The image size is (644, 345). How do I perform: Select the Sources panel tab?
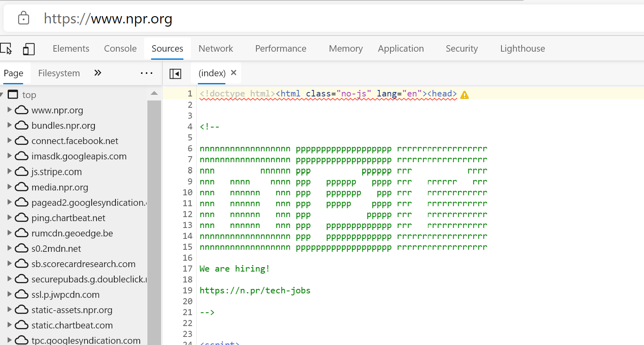tap(167, 49)
